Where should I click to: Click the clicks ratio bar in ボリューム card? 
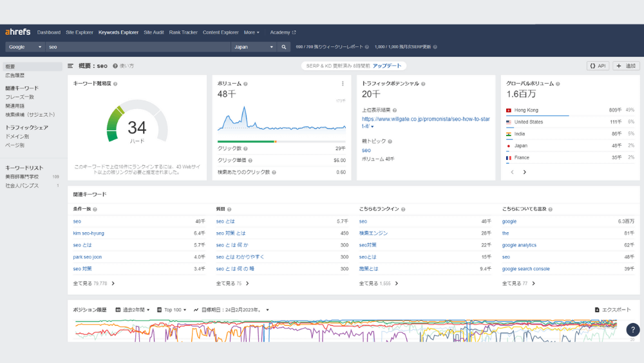coord(282,141)
